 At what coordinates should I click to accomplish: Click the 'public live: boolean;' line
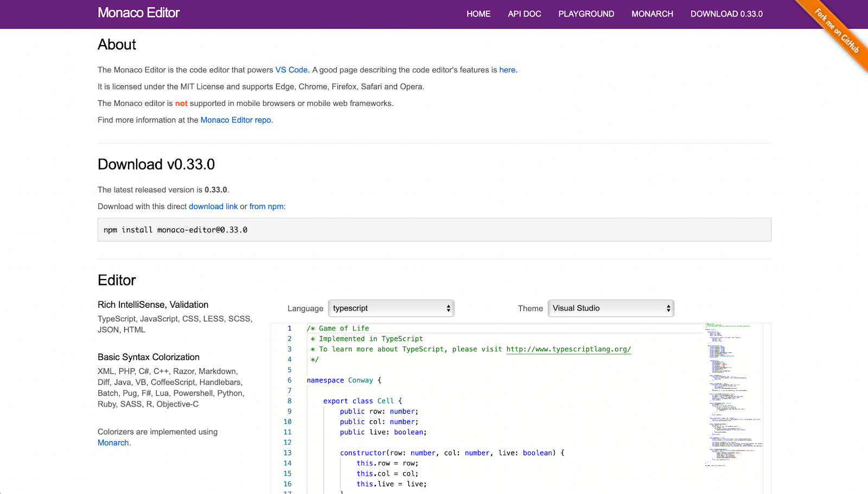point(383,432)
